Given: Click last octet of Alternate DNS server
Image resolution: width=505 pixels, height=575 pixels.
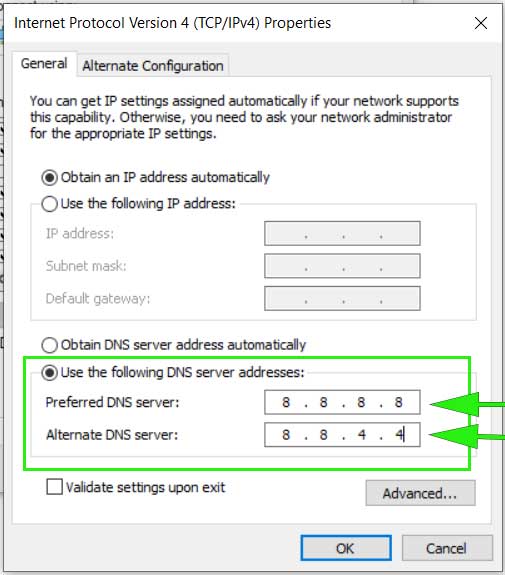Looking at the screenshot, I should pyautogui.click(x=399, y=435).
